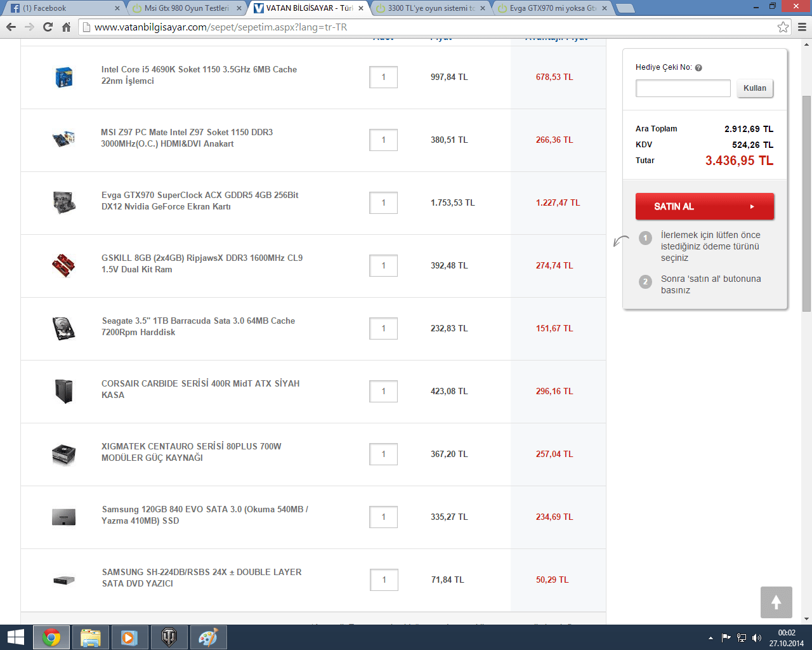Open the Windows Start menu
Viewport: 812px width, 650px height.
[15, 637]
